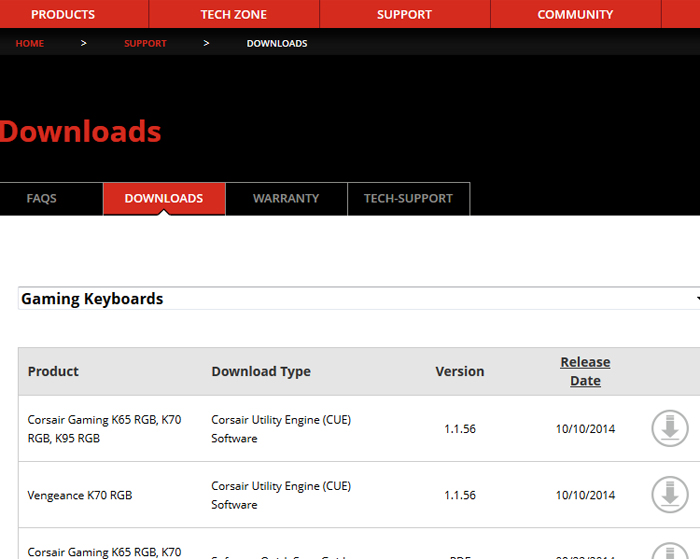Switch to the FAQs tab
The image size is (700, 559).
42,198
